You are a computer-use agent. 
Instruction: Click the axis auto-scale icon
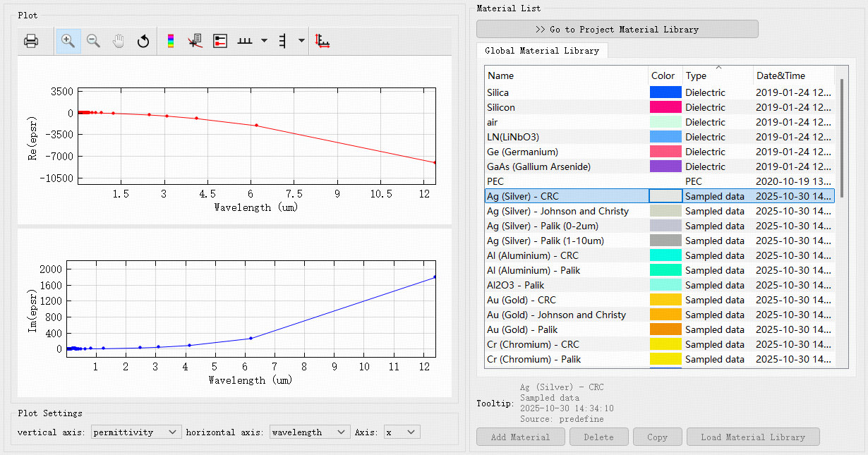pyautogui.click(x=323, y=42)
